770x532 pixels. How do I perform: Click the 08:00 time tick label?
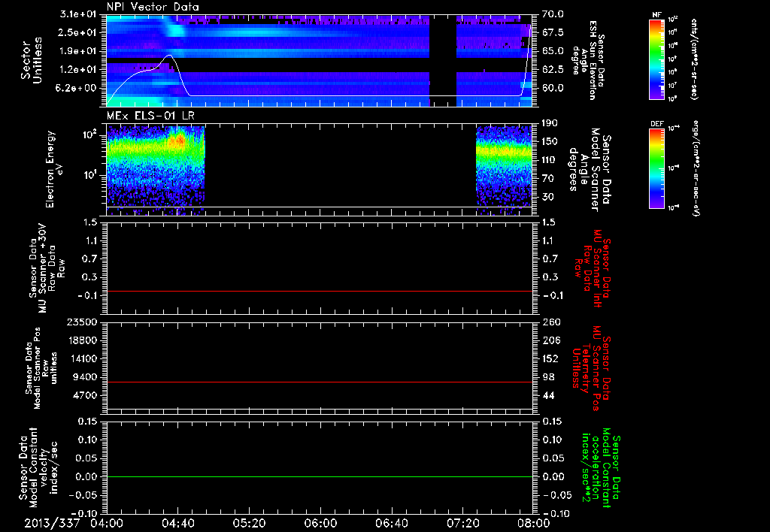click(533, 523)
